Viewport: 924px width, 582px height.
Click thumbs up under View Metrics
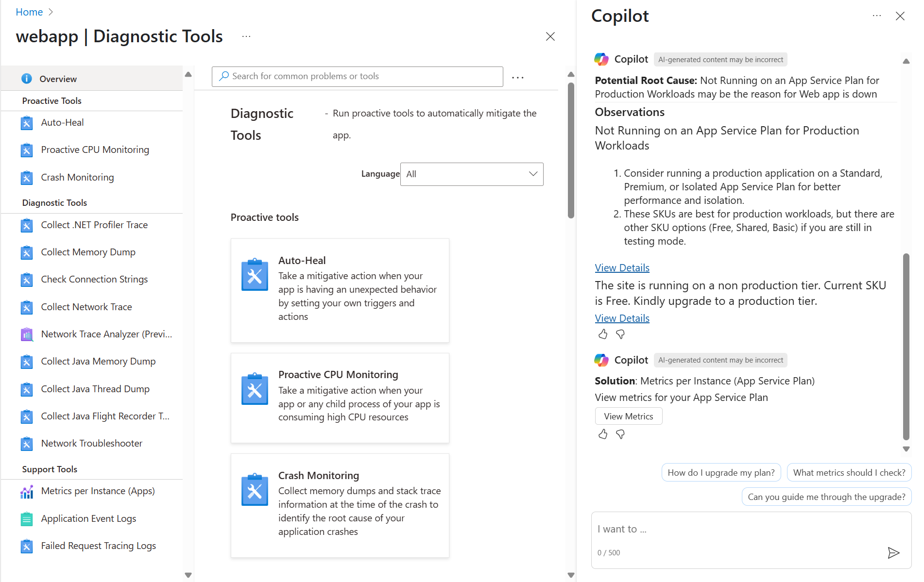tap(603, 434)
